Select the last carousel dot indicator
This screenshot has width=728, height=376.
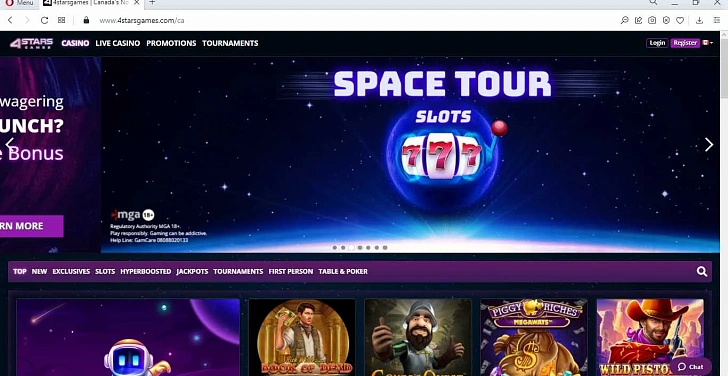(x=385, y=247)
